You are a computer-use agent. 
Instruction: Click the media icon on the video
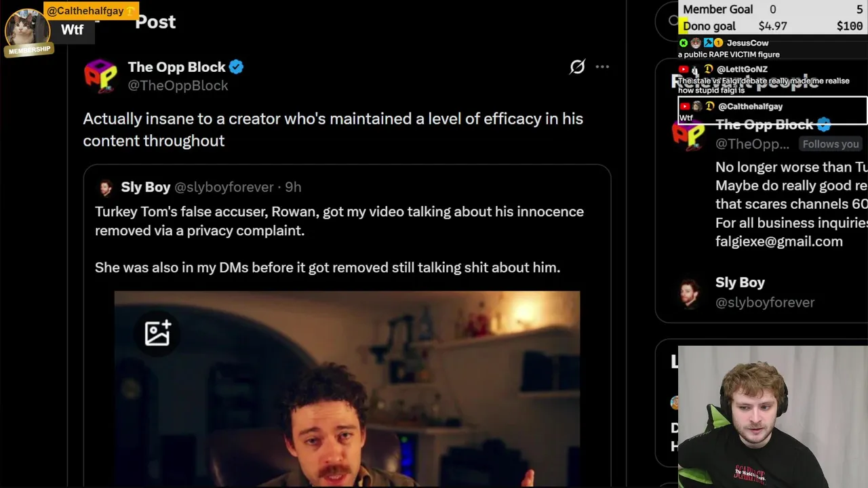coord(157,333)
